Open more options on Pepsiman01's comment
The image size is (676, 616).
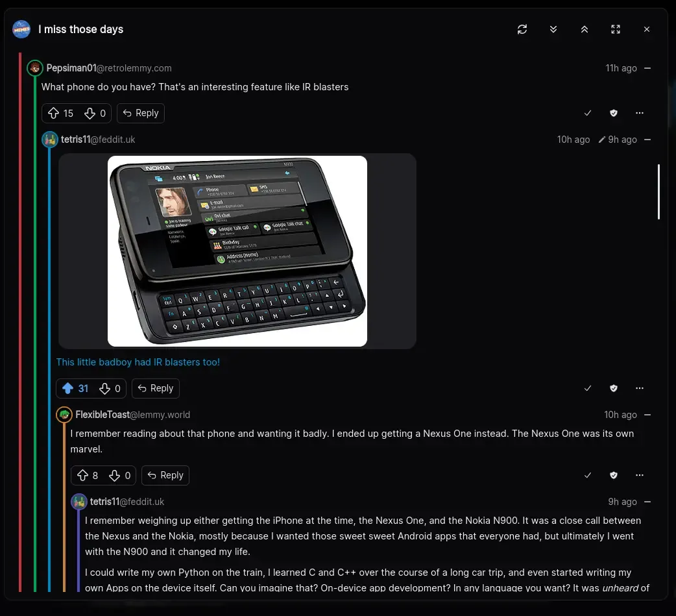pos(640,113)
